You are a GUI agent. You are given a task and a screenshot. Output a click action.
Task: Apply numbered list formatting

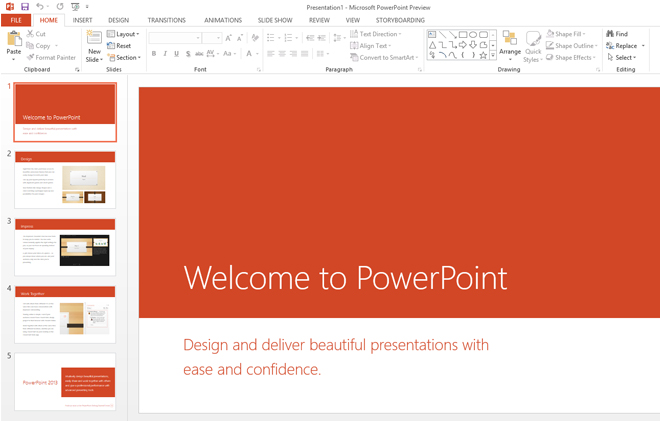pos(288,38)
